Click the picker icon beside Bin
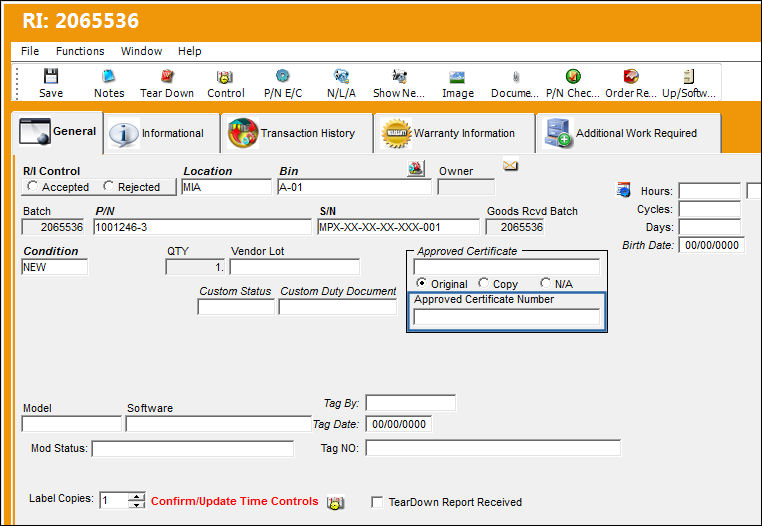762x526 pixels. (x=416, y=168)
